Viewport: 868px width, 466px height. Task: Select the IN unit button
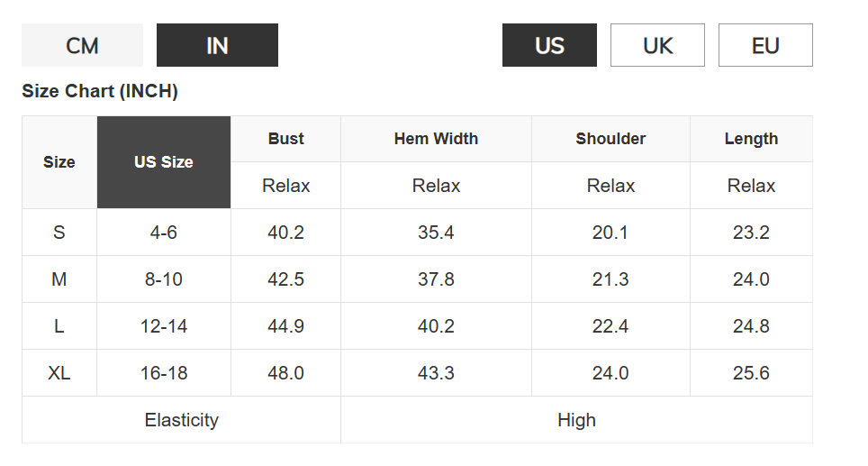tap(217, 45)
